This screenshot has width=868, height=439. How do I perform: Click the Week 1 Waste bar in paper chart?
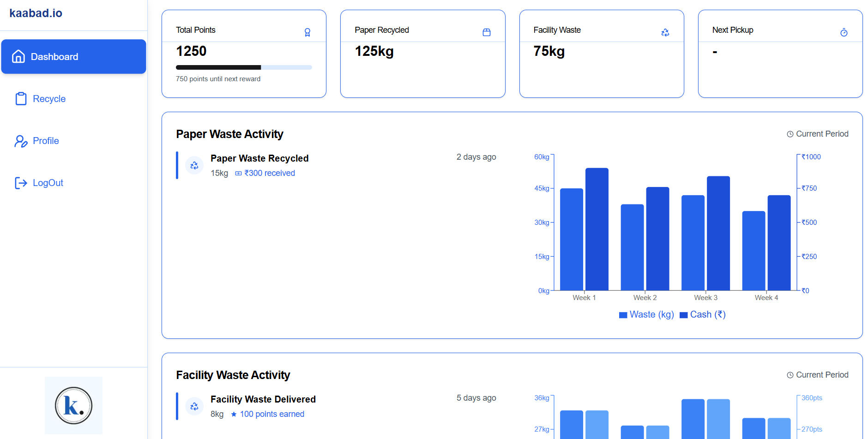pos(572,239)
